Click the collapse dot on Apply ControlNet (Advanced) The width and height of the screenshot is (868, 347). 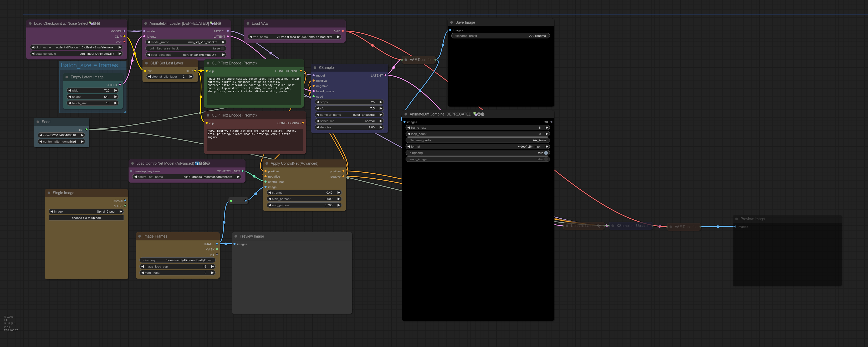(x=267, y=164)
